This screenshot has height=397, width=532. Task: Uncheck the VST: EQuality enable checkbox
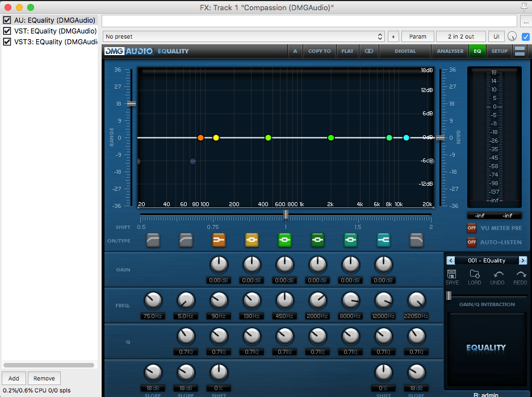7,31
